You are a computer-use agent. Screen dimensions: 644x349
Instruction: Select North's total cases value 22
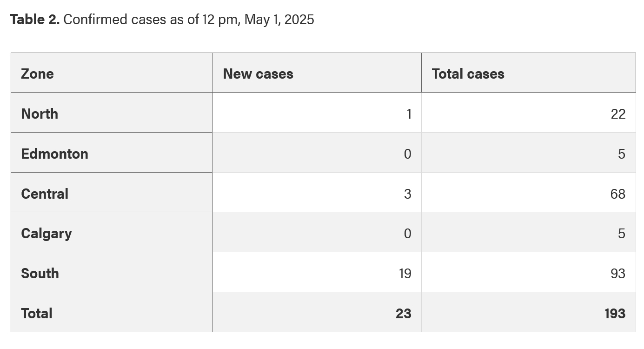click(618, 114)
